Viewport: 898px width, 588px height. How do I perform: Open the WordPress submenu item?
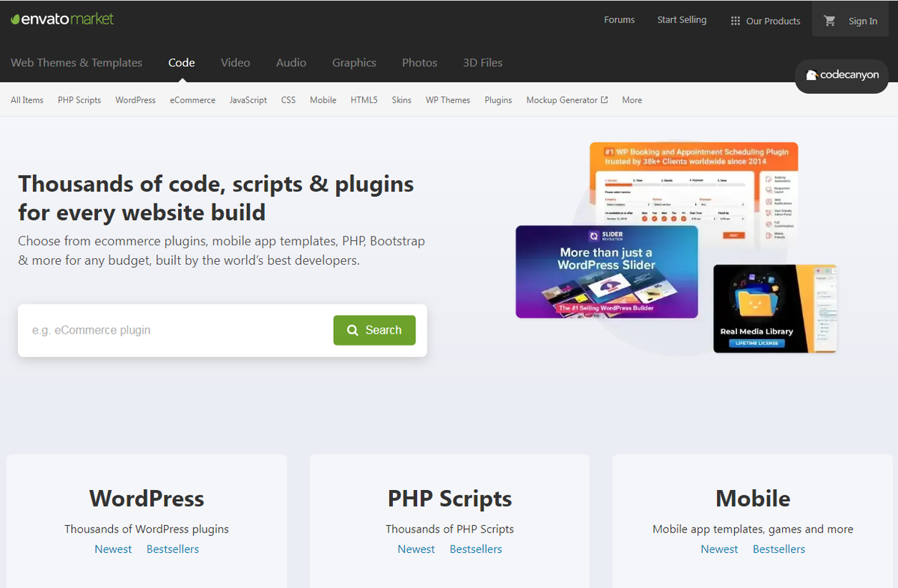(x=135, y=100)
